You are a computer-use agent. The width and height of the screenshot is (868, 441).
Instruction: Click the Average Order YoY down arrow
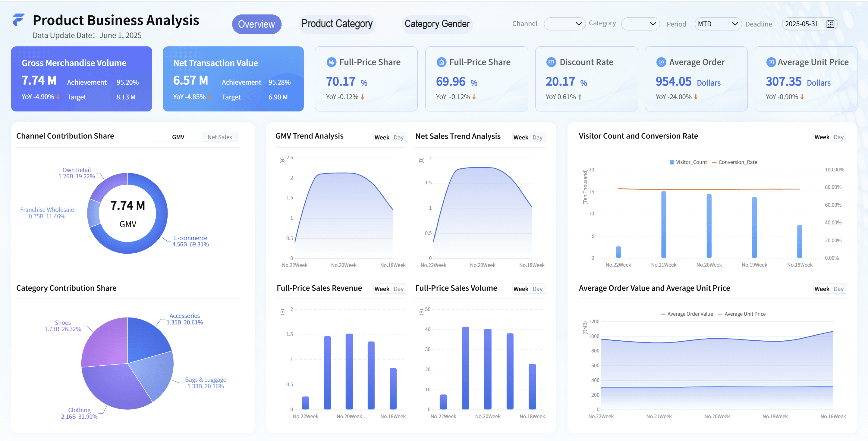[x=696, y=97]
